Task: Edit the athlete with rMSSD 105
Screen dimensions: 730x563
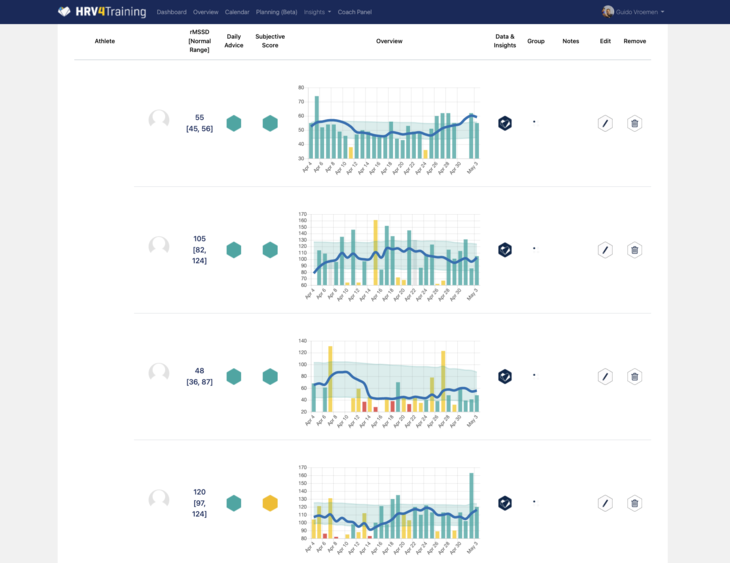Action: pyautogui.click(x=605, y=250)
